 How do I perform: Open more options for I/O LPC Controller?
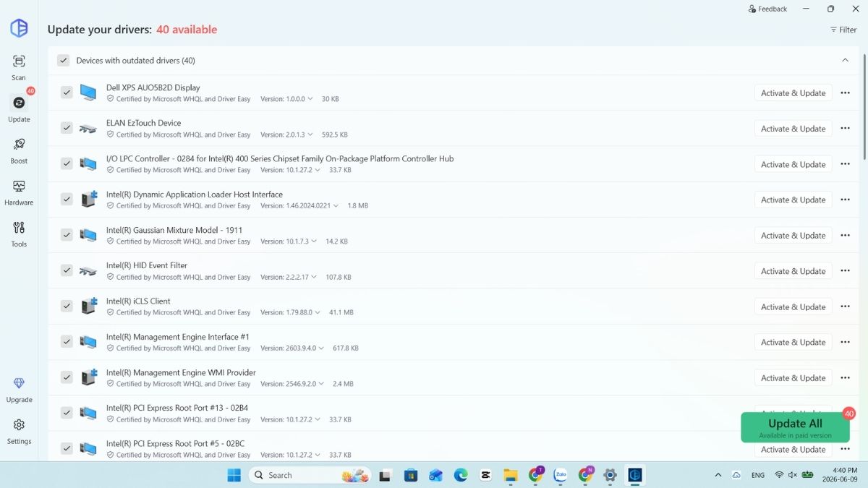click(x=845, y=163)
